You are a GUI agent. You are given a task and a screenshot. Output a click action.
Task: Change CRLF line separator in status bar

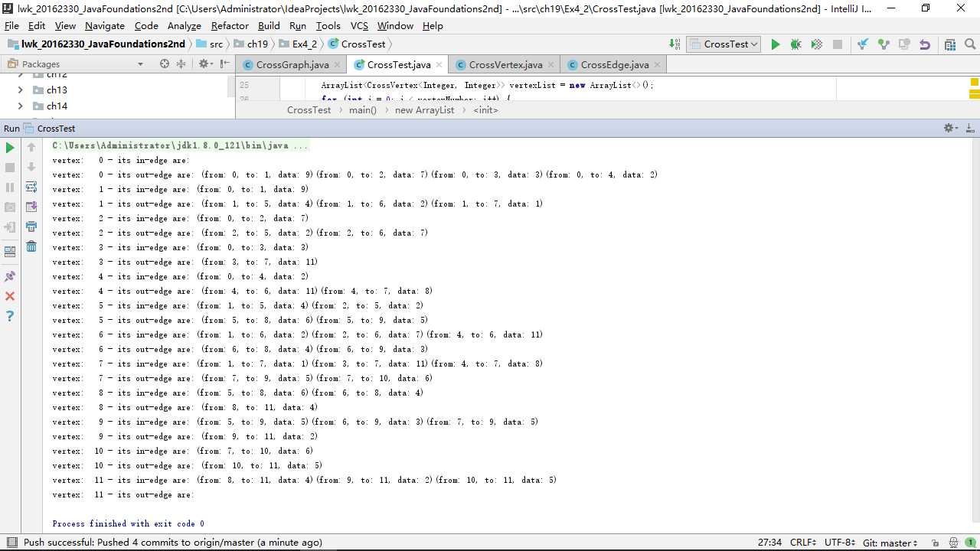[802, 543]
